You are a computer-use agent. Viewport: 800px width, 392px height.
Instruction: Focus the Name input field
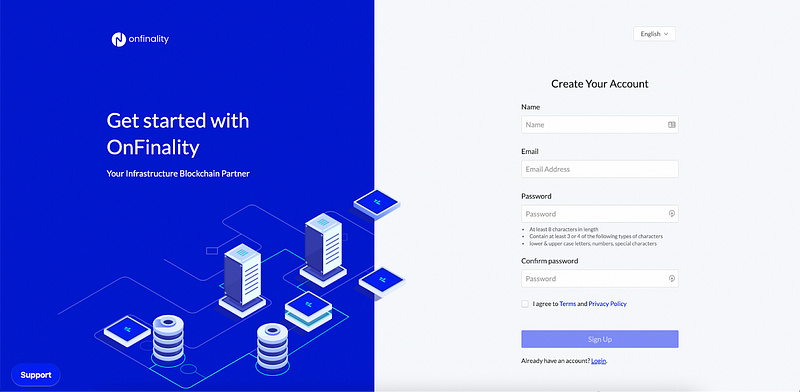tap(599, 125)
